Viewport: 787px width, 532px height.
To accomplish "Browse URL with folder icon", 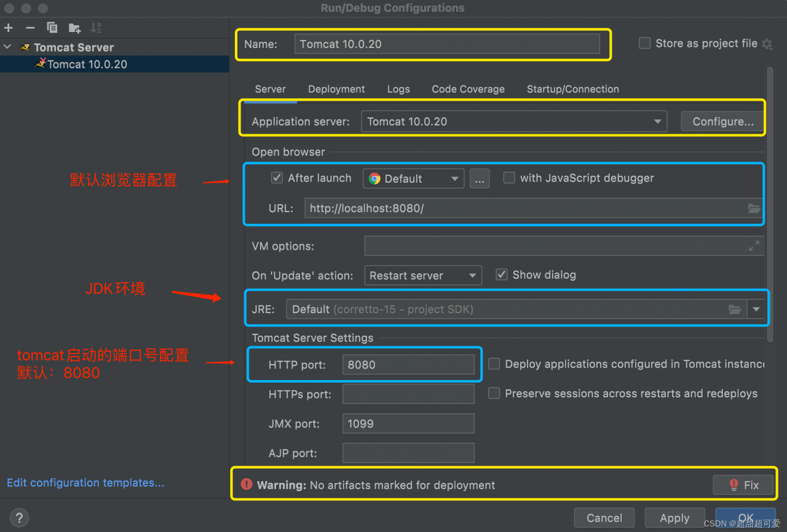I will 754,208.
